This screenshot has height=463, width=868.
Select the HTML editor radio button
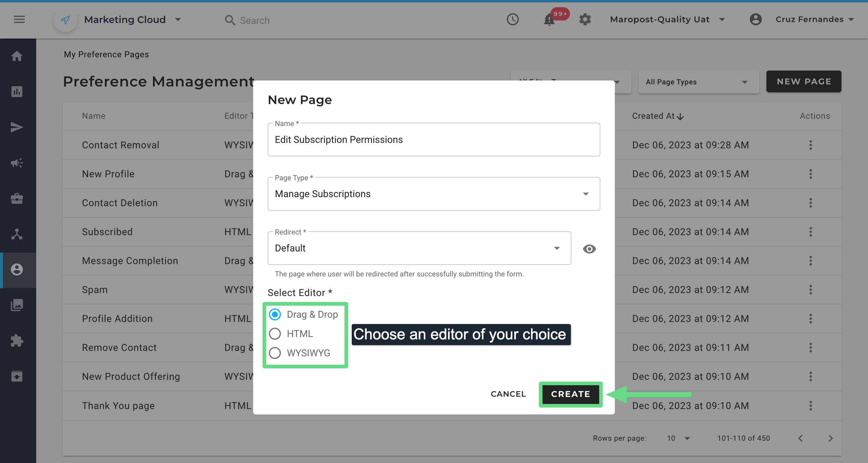(x=275, y=334)
